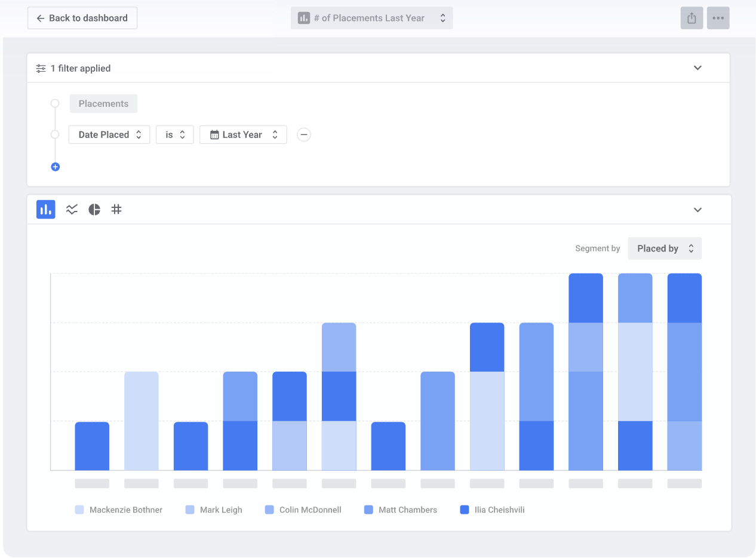The width and height of the screenshot is (756, 558).
Task: Collapse the filters panel chevron
Action: pos(697,68)
